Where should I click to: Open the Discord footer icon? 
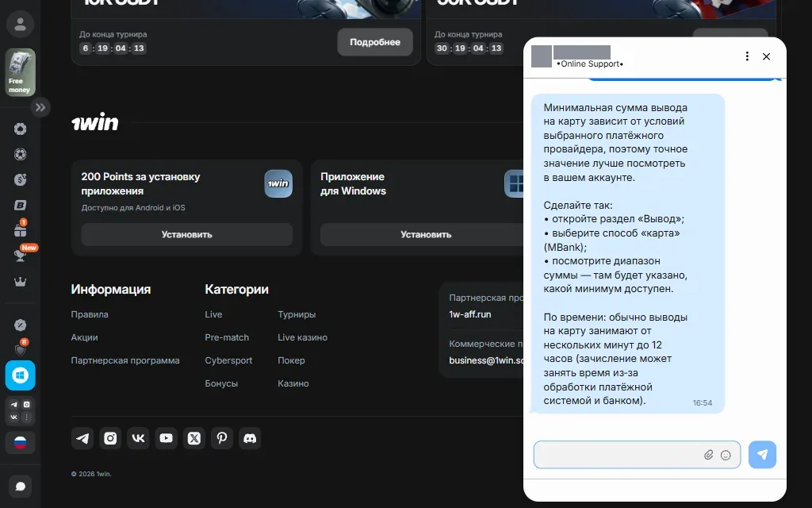[x=250, y=438]
